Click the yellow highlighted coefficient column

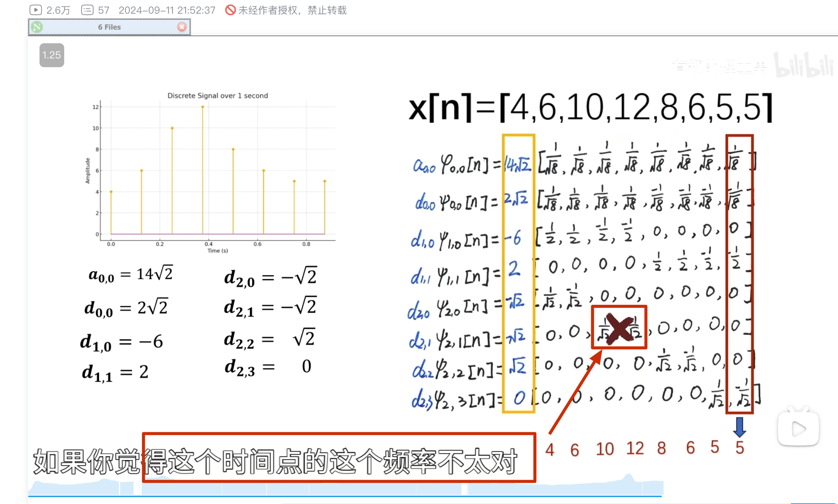click(x=519, y=273)
